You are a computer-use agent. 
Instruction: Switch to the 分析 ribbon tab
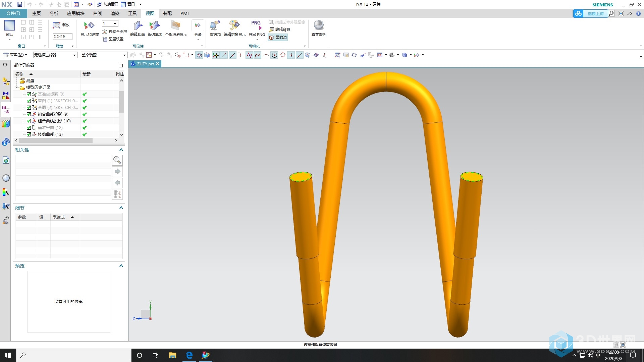54,13
